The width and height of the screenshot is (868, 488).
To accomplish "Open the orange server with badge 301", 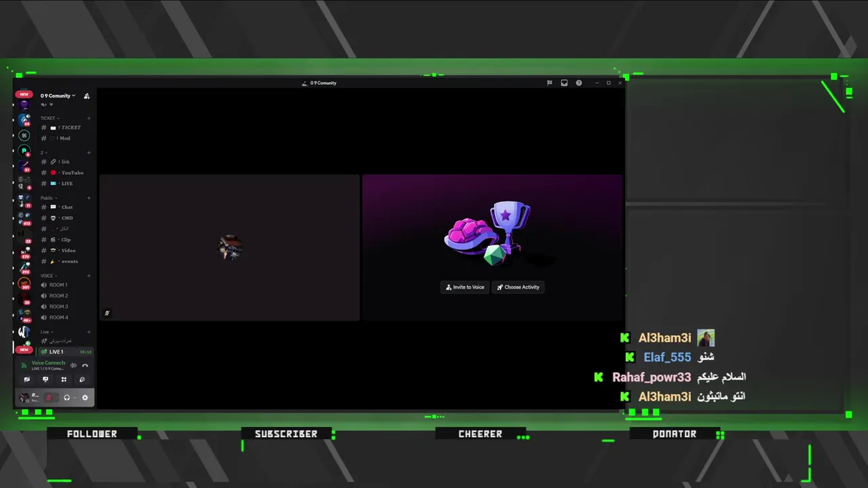I will tap(24, 283).
